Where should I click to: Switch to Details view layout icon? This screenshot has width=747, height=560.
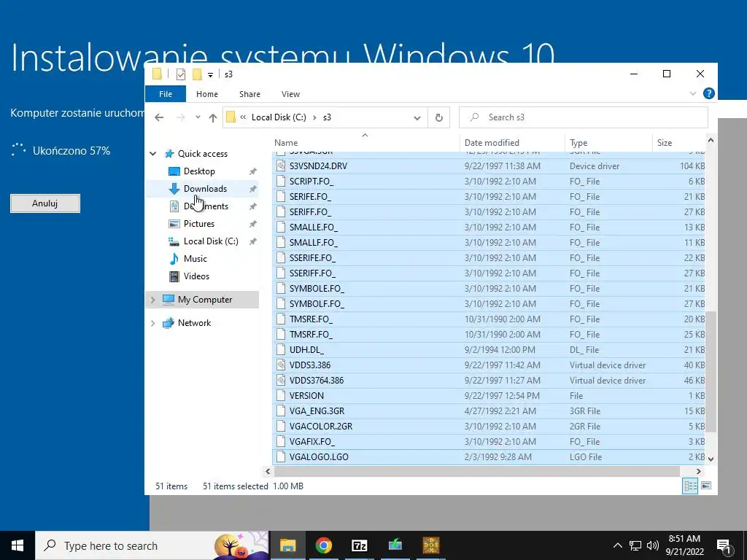pyautogui.click(x=690, y=486)
